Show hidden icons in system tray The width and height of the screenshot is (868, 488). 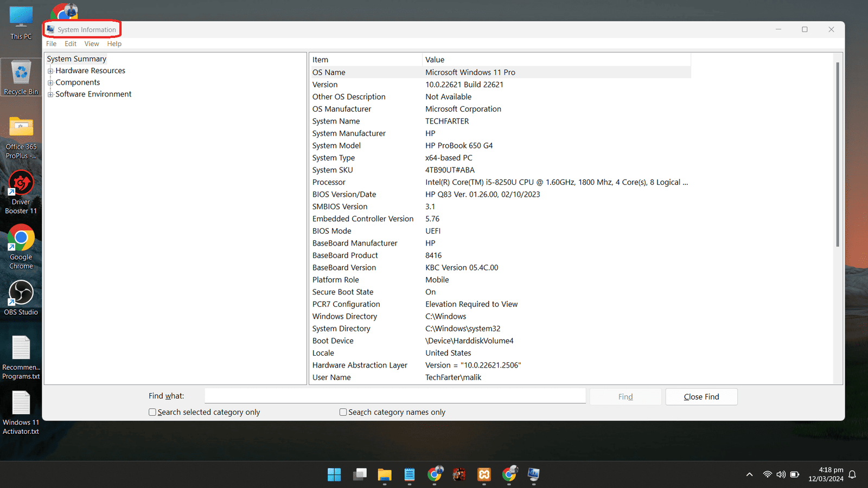click(749, 474)
